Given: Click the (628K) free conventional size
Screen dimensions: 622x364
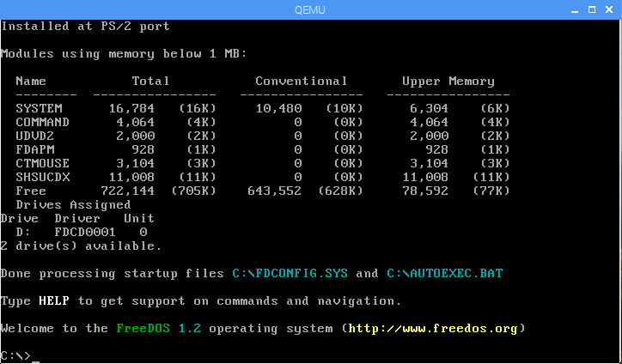Looking at the screenshot, I should pyautogui.click(x=341, y=191).
